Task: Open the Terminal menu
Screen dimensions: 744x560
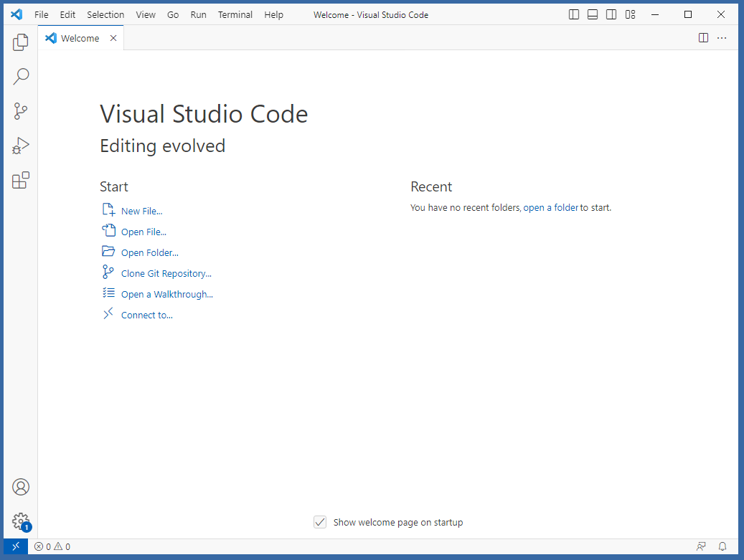Action: point(235,14)
